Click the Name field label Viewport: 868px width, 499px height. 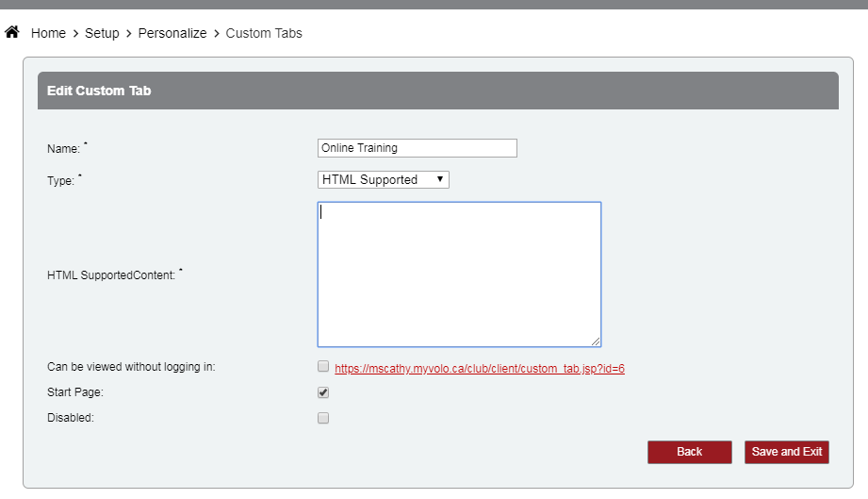point(64,149)
